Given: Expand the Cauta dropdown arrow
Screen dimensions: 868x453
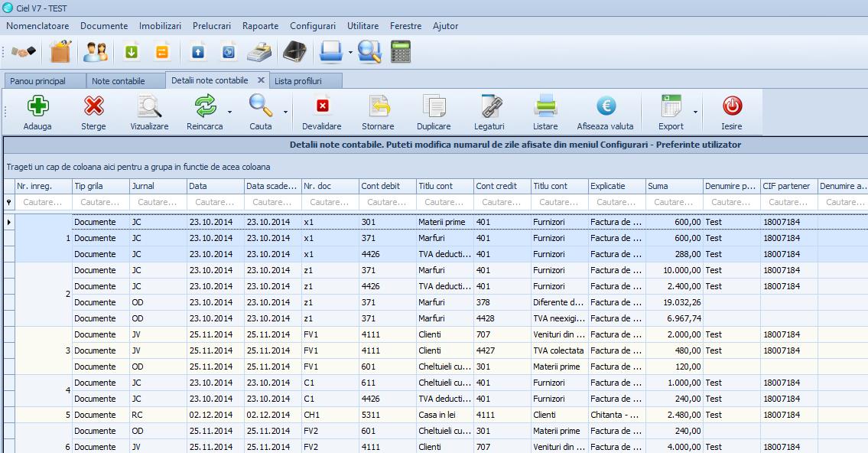Looking at the screenshot, I should coord(286,112).
